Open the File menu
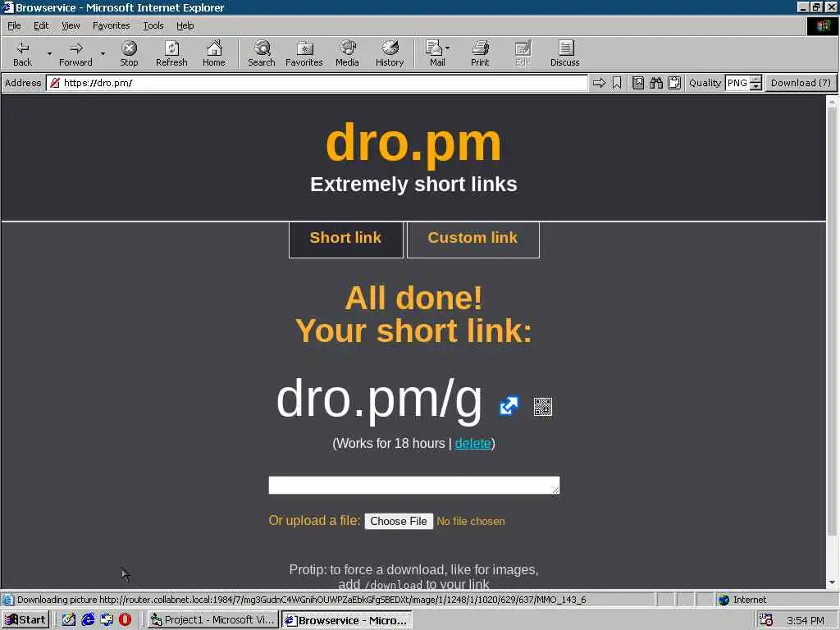The image size is (840, 630). 14,25
